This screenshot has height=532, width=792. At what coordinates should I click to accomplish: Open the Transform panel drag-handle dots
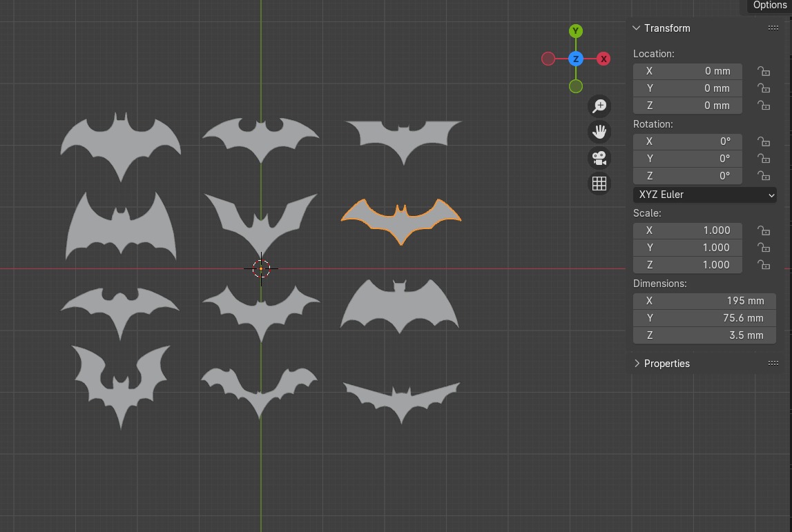click(x=773, y=28)
